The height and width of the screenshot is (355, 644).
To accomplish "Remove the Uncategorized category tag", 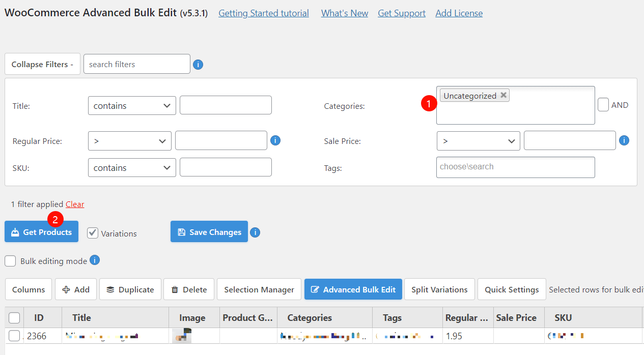I will coord(503,95).
